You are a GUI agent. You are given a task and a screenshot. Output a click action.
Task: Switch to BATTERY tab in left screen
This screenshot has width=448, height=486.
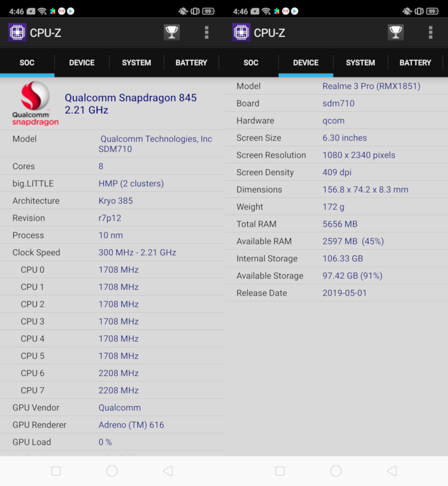coord(191,63)
